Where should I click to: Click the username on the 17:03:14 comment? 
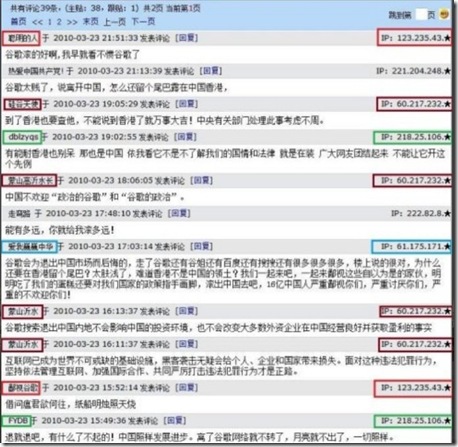(x=30, y=247)
